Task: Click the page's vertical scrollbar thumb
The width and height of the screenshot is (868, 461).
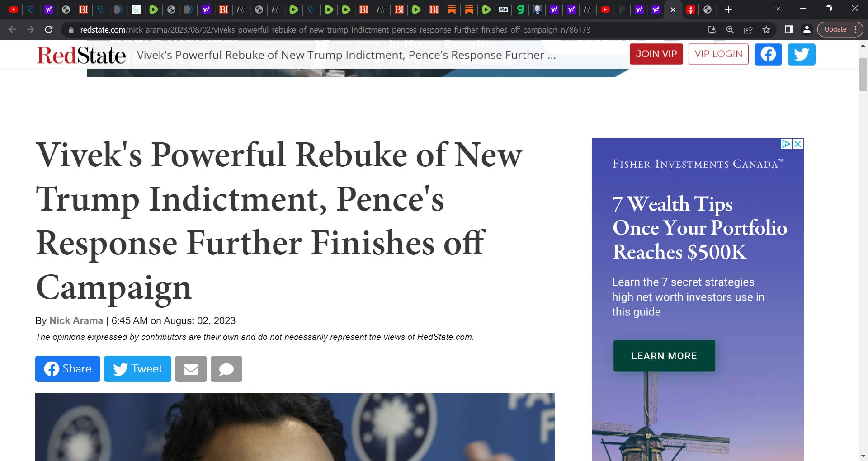Action: pyautogui.click(x=863, y=75)
